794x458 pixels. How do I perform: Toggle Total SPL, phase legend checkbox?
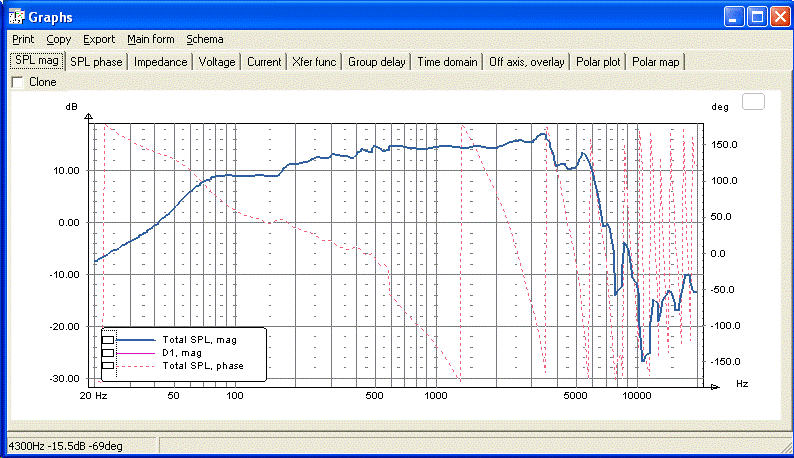108,366
